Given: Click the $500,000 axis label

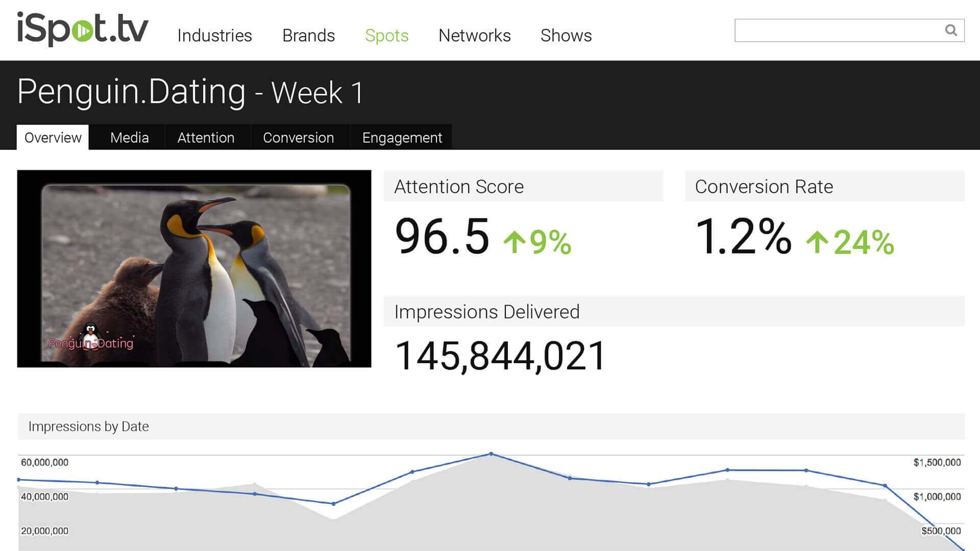Looking at the screenshot, I should [941, 531].
